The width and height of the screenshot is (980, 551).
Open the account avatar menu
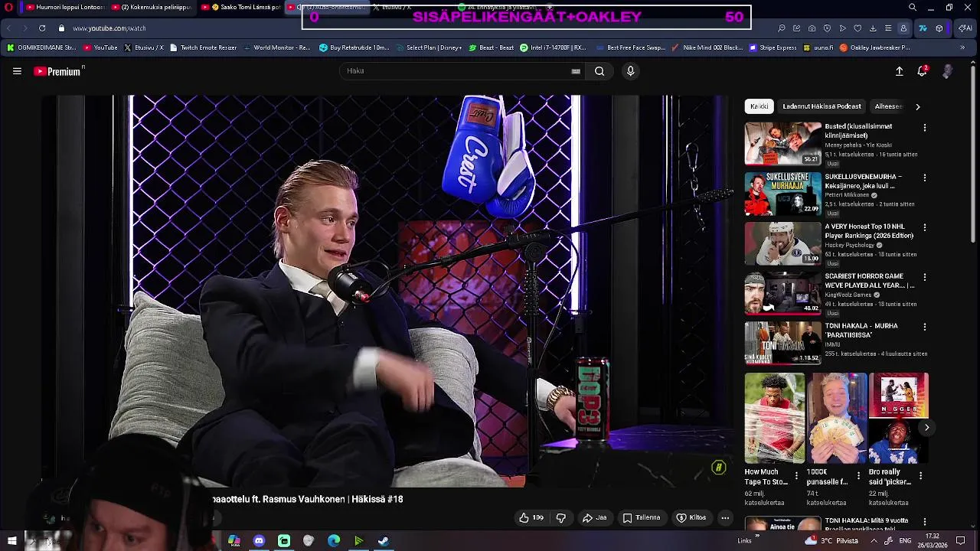(x=948, y=71)
